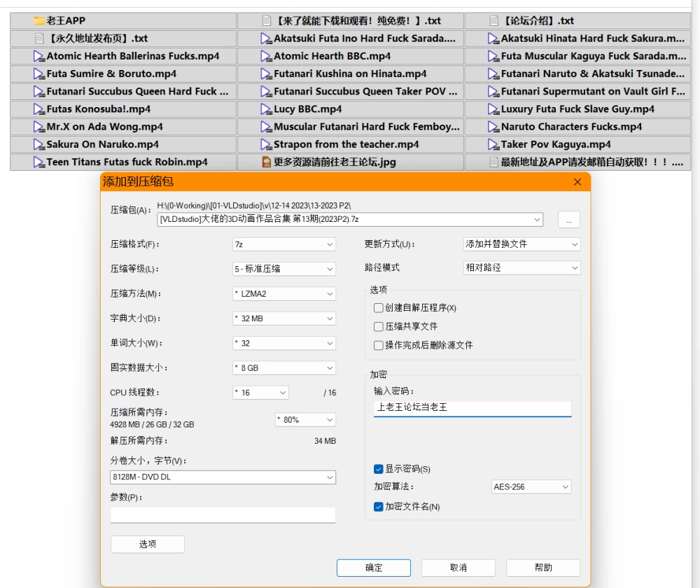This screenshot has height=588, width=700.
Task: Click the 最新地址及APP请发邮箱自动获取 text file icon
Action: pos(493,162)
